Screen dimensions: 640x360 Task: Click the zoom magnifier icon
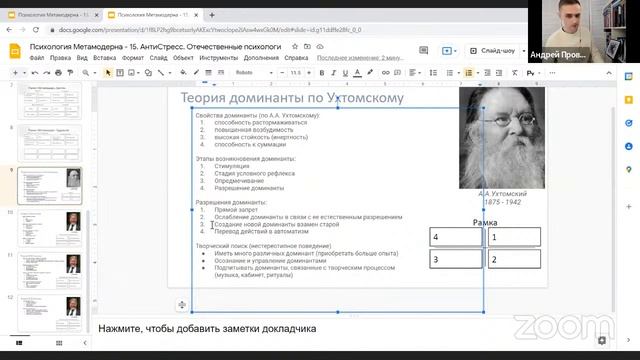point(85,73)
